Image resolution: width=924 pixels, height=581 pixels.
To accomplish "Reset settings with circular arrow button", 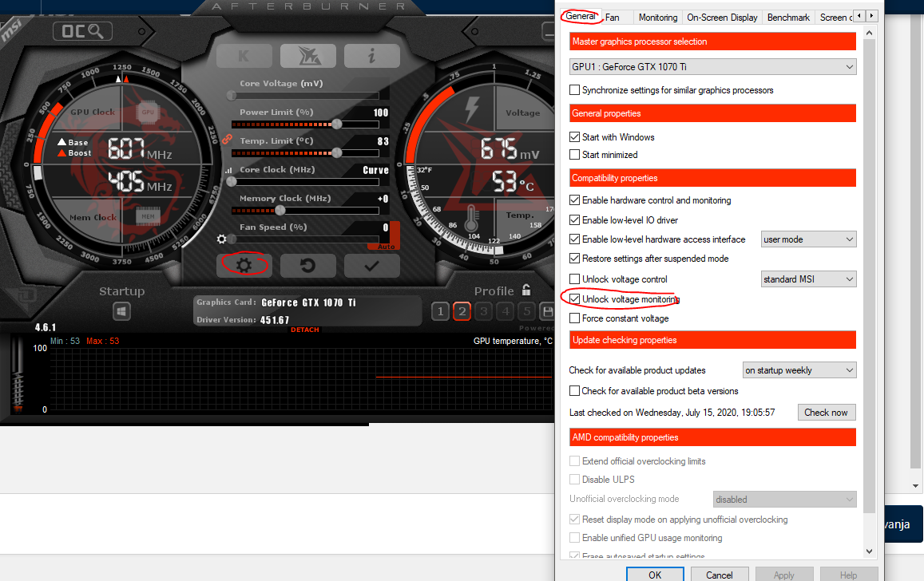I will (x=308, y=266).
